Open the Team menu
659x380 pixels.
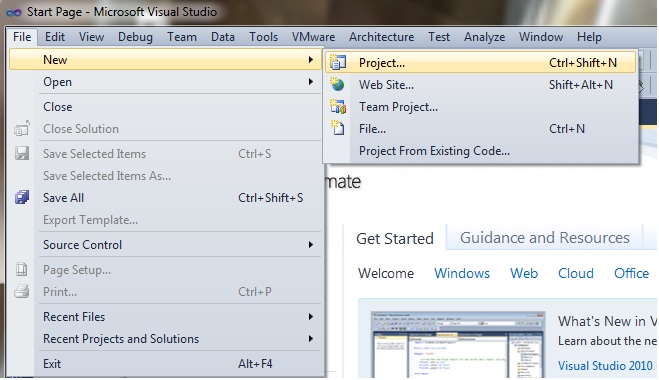coord(182,37)
